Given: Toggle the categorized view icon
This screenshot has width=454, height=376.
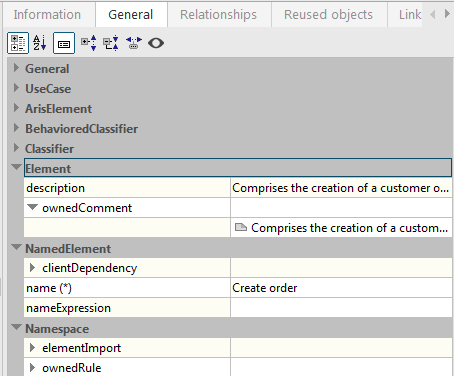Looking at the screenshot, I should (x=18, y=43).
